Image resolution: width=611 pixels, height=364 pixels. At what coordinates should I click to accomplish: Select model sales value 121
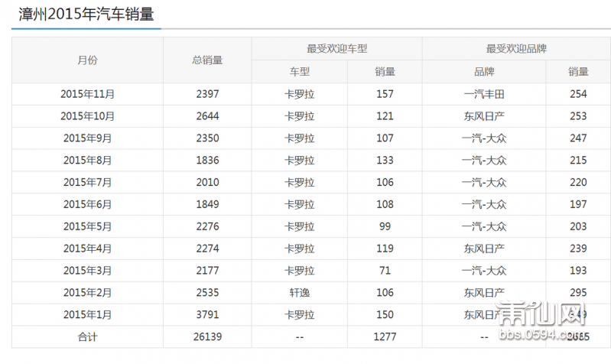[x=385, y=116]
